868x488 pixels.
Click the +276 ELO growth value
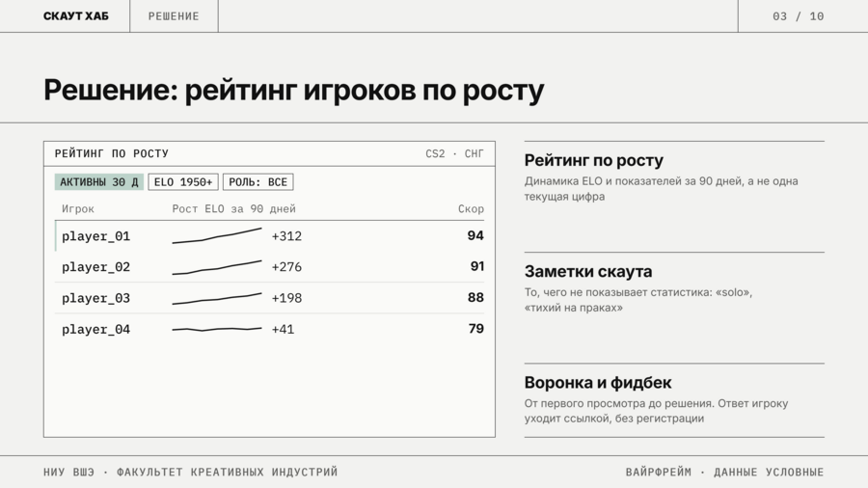[286, 267]
